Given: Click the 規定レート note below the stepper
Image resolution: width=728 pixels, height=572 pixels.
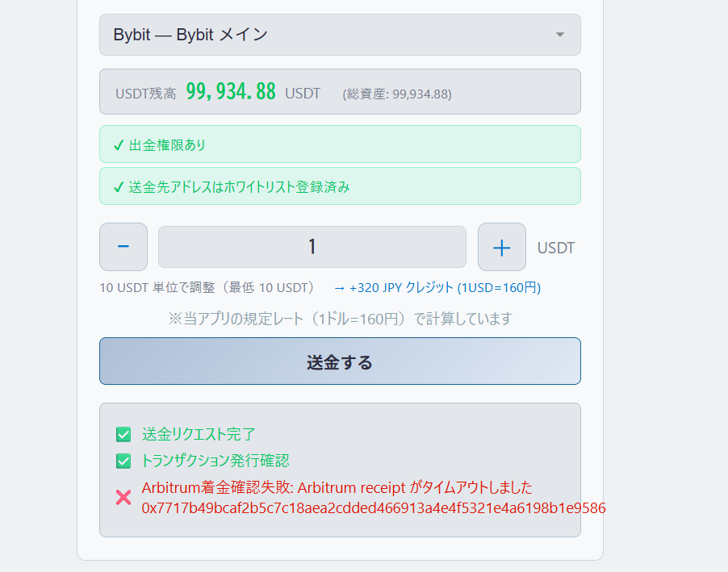Looking at the screenshot, I should (340, 319).
